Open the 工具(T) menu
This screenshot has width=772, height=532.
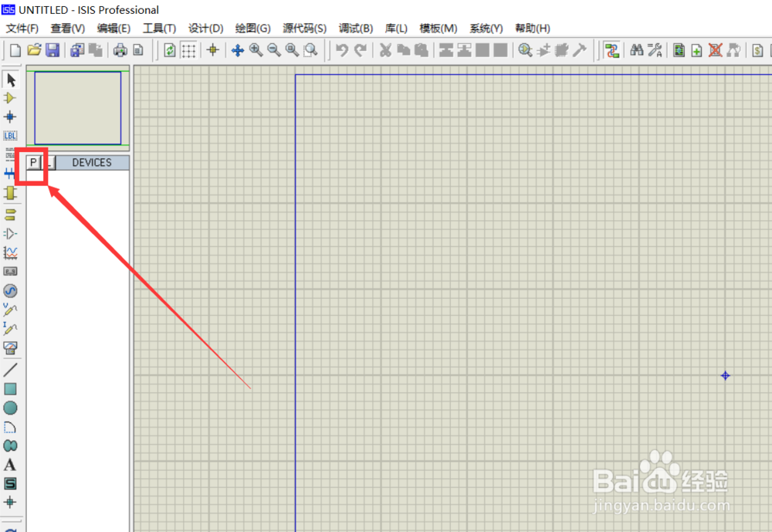(160, 29)
